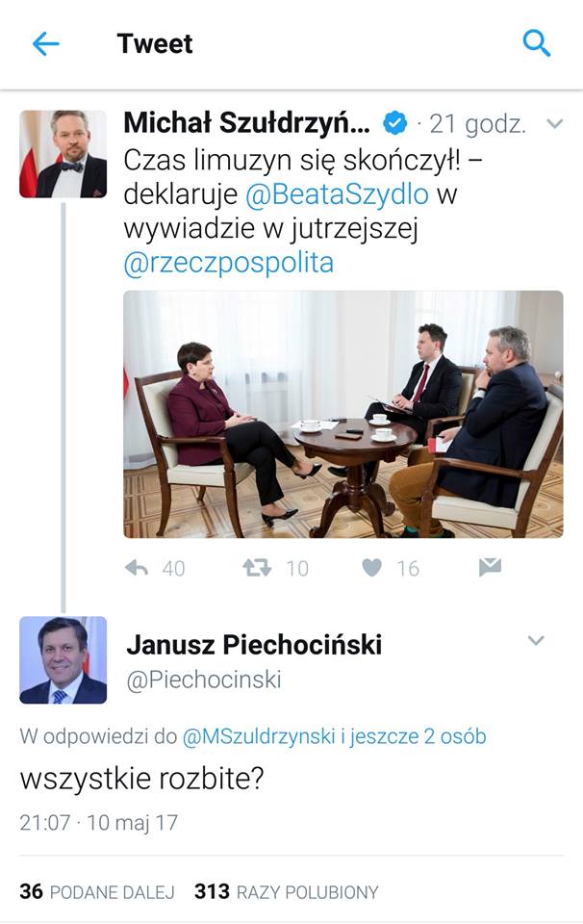This screenshot has width=583, height=924.
Task: Open Michał Szułdrzyński's profile avatar
Action: pos(63,154)
